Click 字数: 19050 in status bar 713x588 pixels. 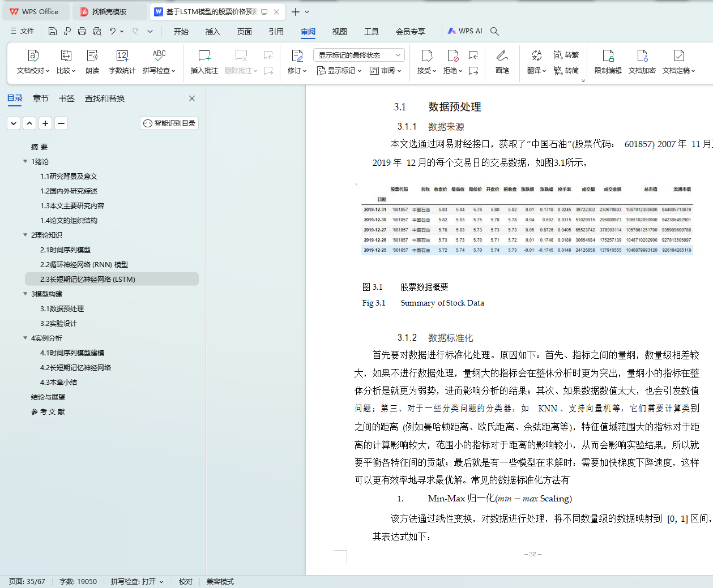tap(78, 581)
